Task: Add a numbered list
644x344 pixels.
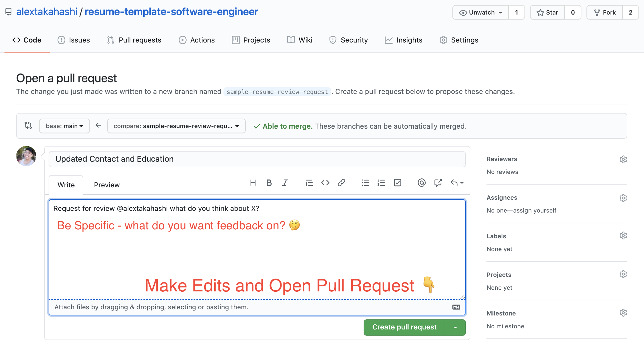Action: 381,183
